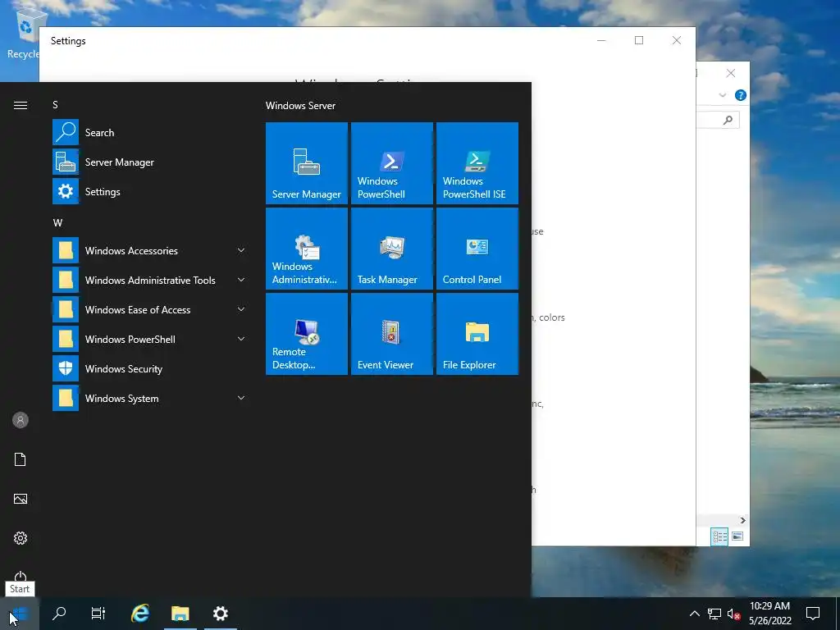Click the letter W group header
840x630 pixels.
pos(57,223)
